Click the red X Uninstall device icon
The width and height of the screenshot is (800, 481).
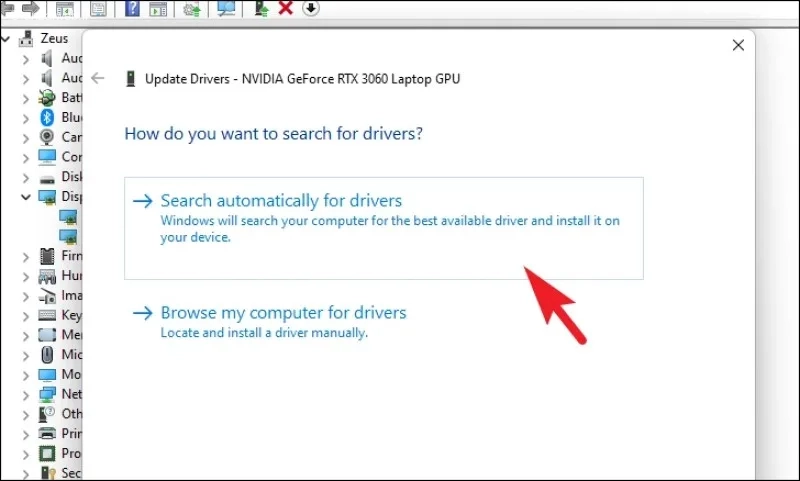click(x=286, y=8)
